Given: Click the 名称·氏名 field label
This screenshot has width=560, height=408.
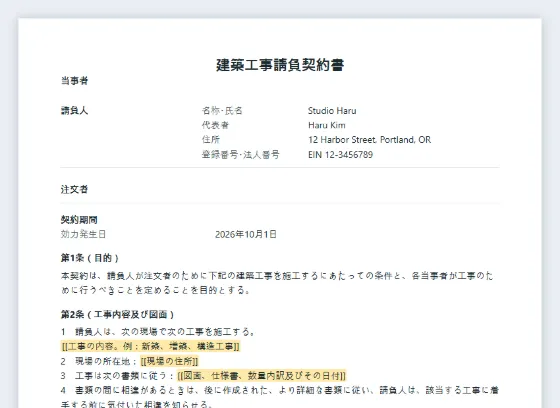Looking at the screenshot, I should pyautogui.click(x=222, y=111).
